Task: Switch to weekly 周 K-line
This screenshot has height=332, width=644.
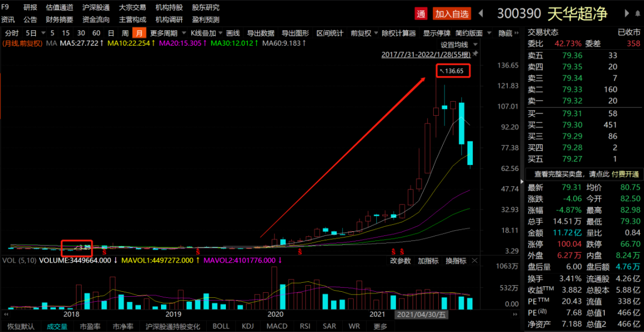Action: coord(125,34)
